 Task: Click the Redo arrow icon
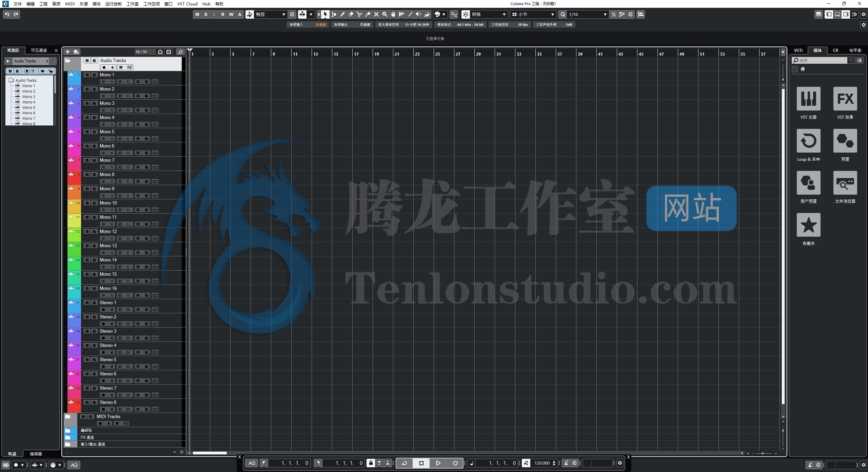pos(16,14)
